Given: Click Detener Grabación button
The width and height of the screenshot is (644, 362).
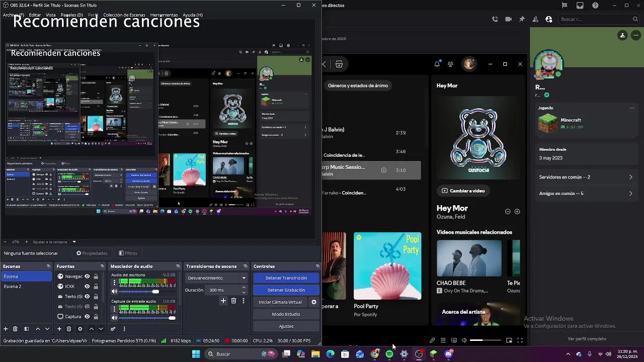Looking at the screenshot, I should pyautogui.click(x=286, y=290).
